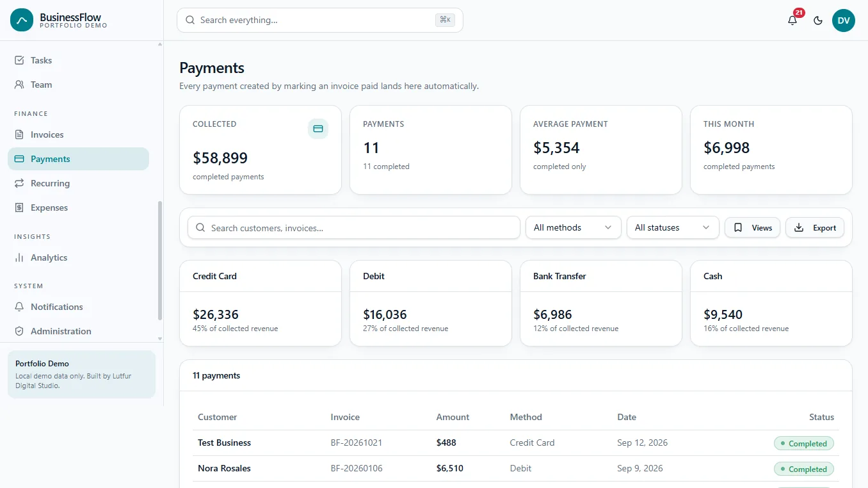Click the sidebar scroll down arrow
The height and width of the screenshot is (488, 868).
(x=160, y=338)
